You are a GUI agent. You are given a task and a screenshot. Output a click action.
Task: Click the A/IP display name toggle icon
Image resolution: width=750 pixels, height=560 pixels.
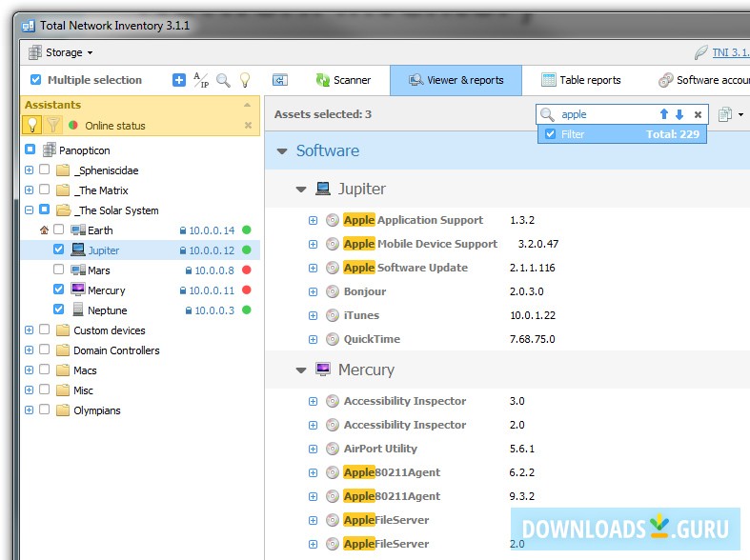pyautogui.click(x=201, y=80)
